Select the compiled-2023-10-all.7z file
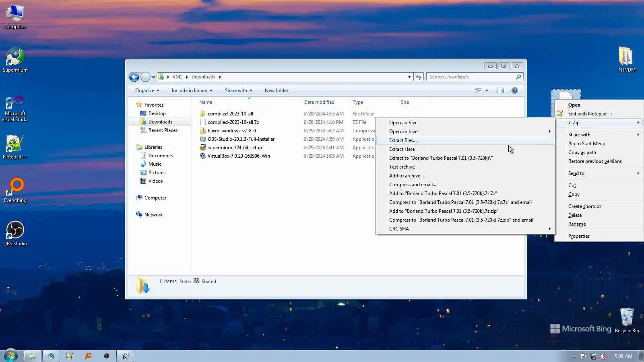644x362 pixels. [x=233, y=122]
